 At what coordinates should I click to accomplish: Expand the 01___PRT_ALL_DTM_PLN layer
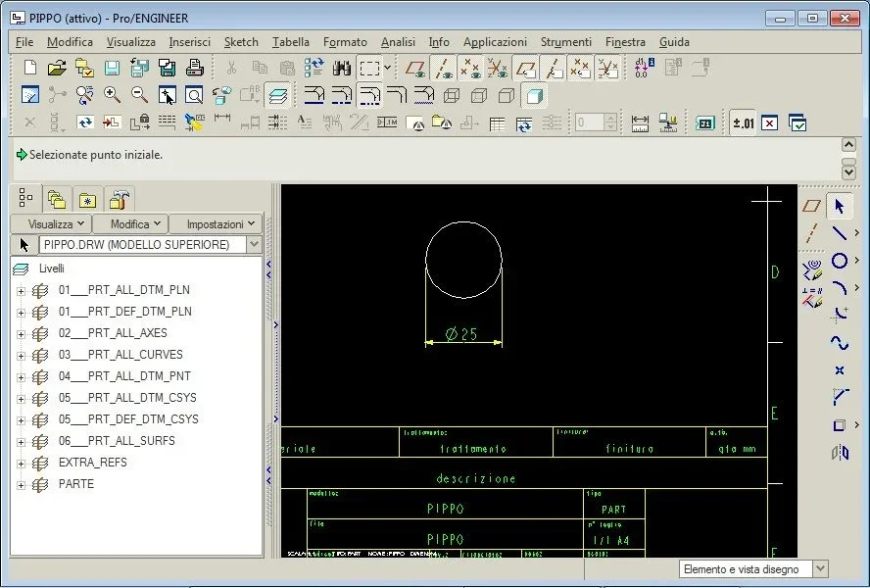click(x=22, y=291)
